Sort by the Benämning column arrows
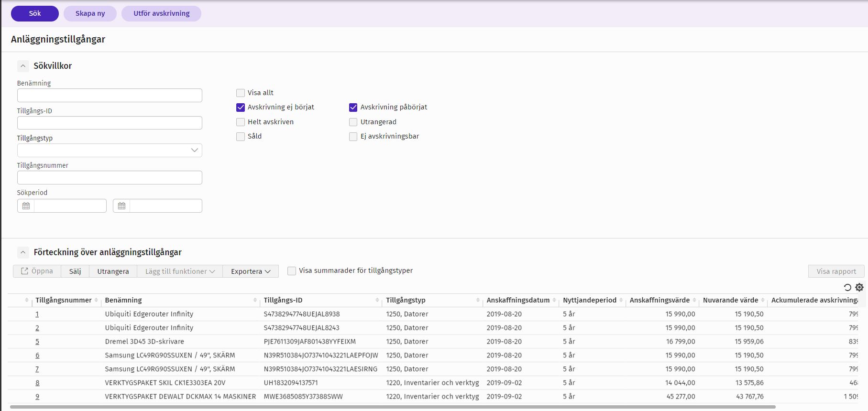 [x=255, y=300]
